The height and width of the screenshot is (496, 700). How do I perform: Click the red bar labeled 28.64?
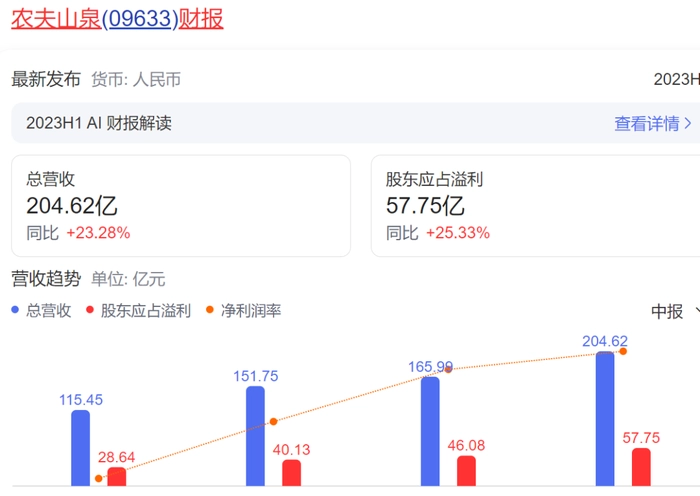point(117,476)
